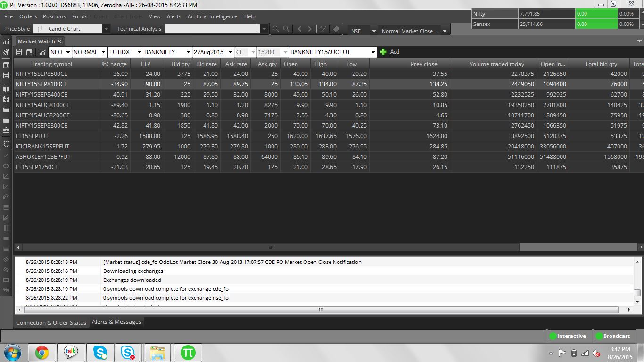Click the pencil edit icon in chart toolbar

point(323,29)
